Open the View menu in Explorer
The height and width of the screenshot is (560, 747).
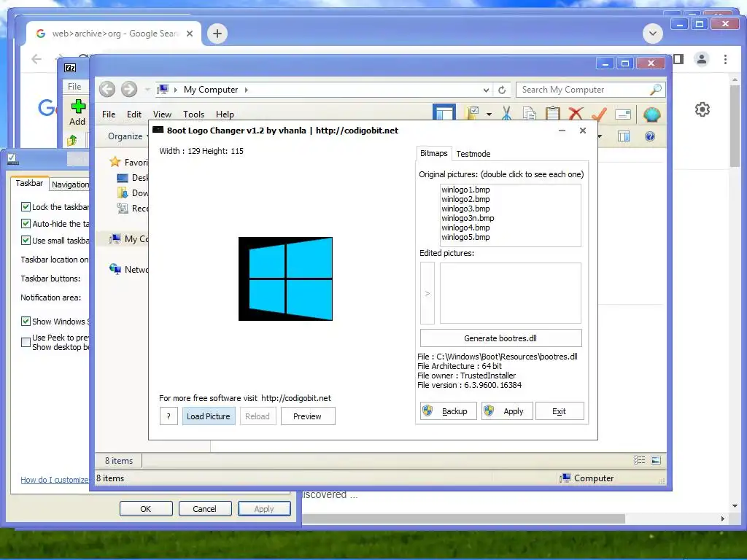coord(162,114)
